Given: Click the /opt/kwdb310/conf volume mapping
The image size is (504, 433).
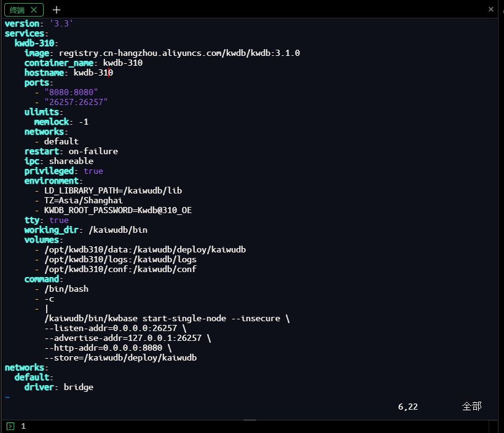Looking at the screenshot, I should [x=120, y=269].
